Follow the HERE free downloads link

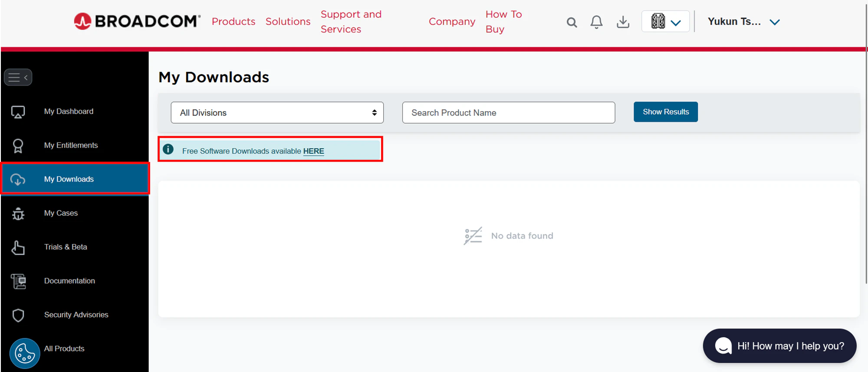click(x=313, y=151)
